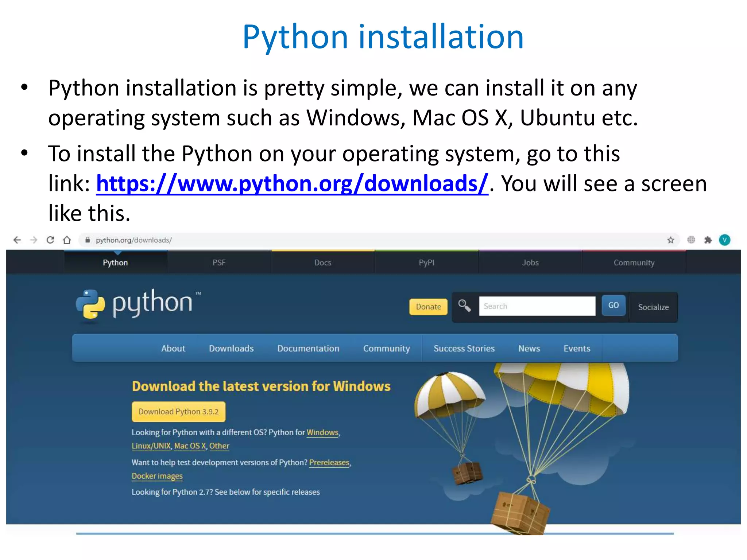The image size is (747, 560).
Task: Open the extensions puzzle piece icon
Action: coord(708,240)
